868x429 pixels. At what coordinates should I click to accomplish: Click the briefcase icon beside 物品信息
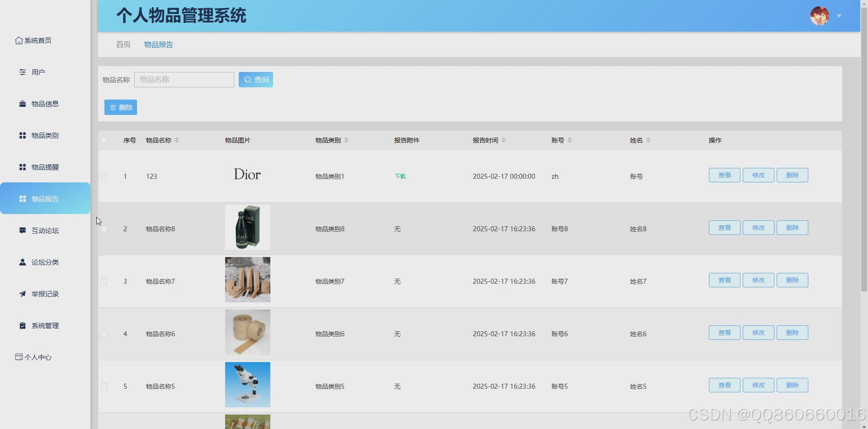click(23, 104)
